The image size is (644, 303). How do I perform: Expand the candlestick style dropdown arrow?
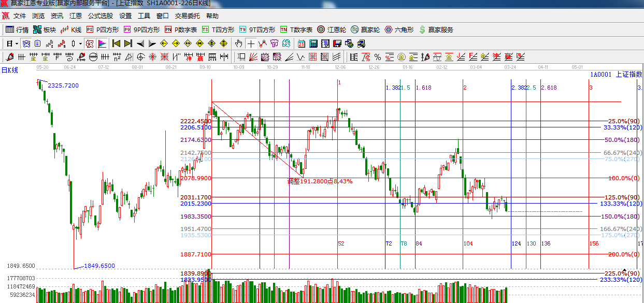click(x=80, y=44)
